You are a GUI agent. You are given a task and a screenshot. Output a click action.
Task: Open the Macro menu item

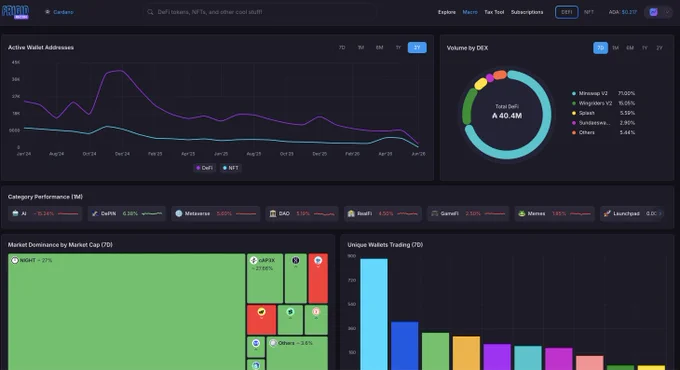coord(470,12)
